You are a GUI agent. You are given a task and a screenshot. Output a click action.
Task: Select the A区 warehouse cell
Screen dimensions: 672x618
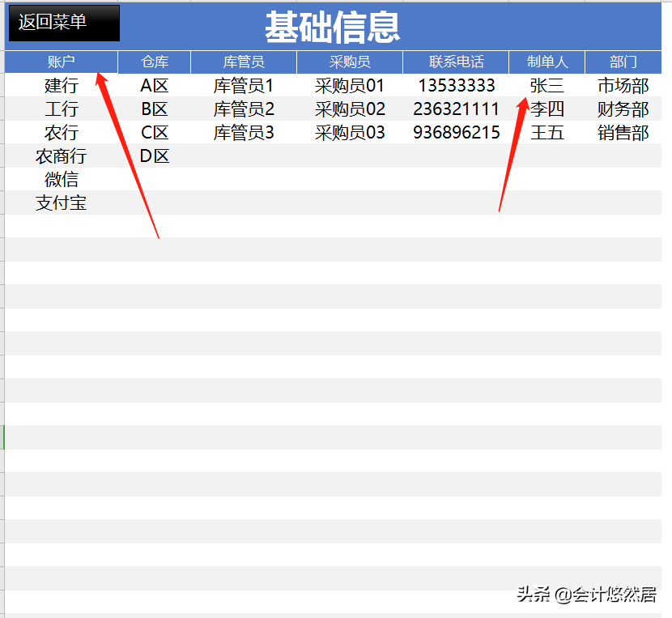coord(155,85)
